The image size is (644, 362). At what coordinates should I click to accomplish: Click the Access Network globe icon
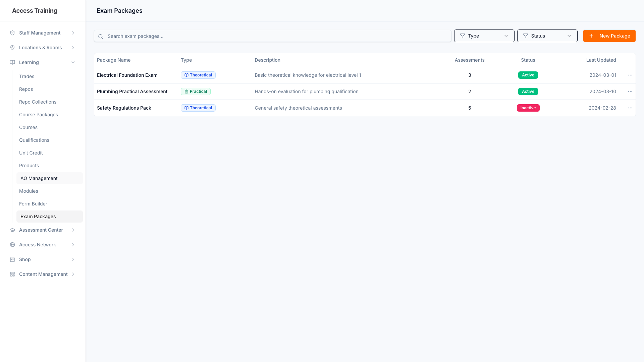[x=12, y=245]
